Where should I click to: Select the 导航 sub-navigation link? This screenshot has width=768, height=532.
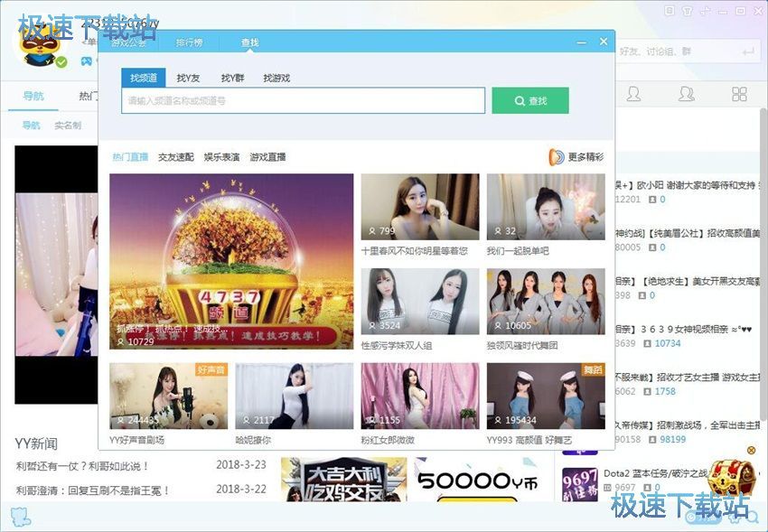click(x=31, y=126)
